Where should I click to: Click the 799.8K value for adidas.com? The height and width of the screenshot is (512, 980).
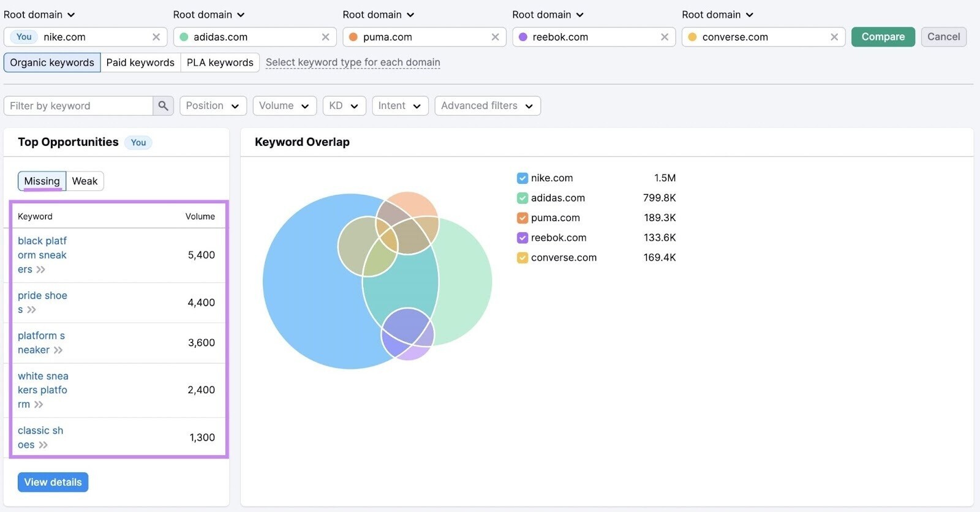[660, 198]
